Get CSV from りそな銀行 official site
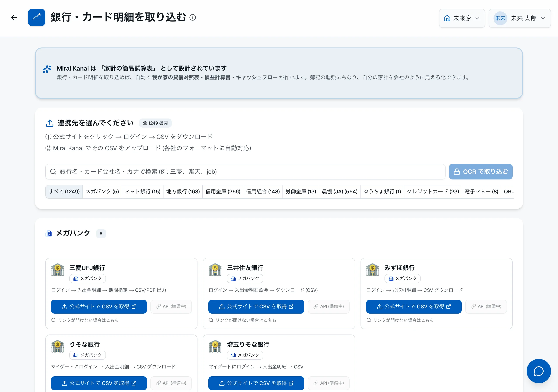558x392 pixels. [x=99, y=383]
